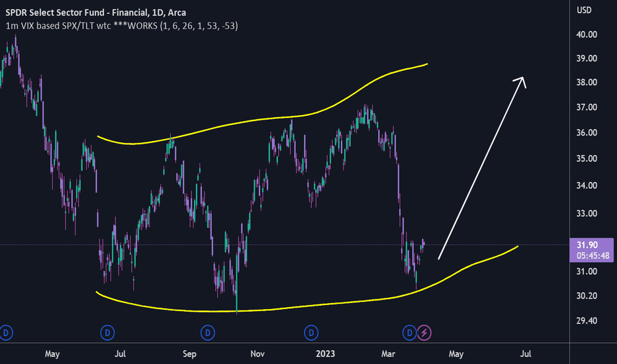Click the 31.00 price axis label
The image size is (617, 364).
pyautogui.click(x=587, y=271)
